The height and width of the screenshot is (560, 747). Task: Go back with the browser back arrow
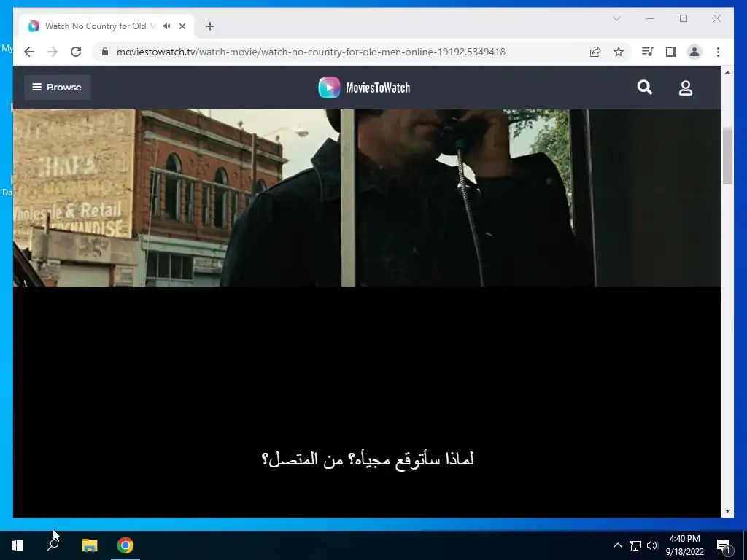coord(29,52)
